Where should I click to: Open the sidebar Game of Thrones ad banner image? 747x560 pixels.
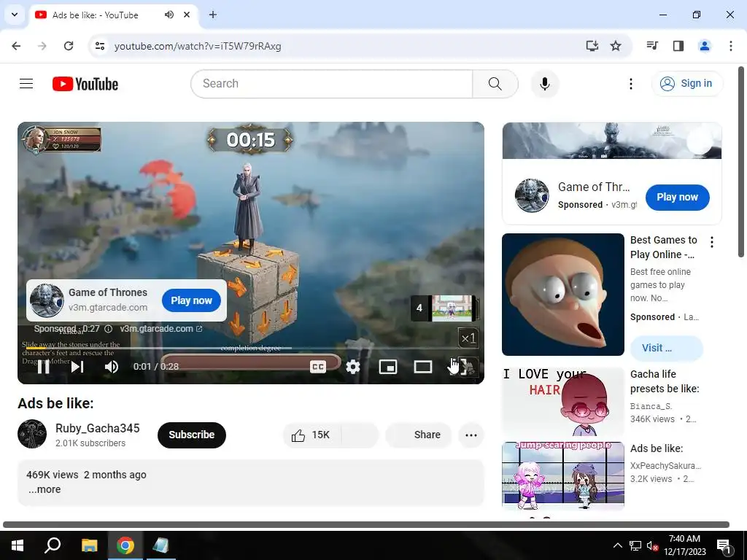pyautogui.click(x=612, y=141)
